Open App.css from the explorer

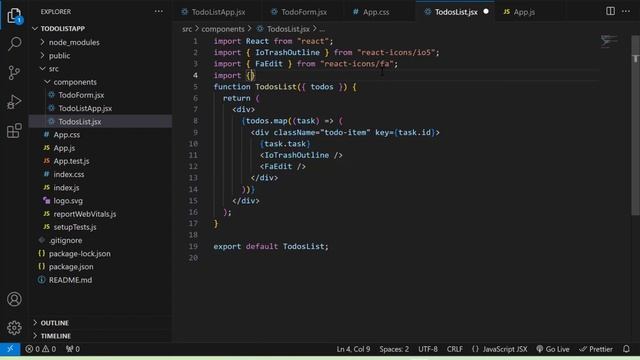100,135
